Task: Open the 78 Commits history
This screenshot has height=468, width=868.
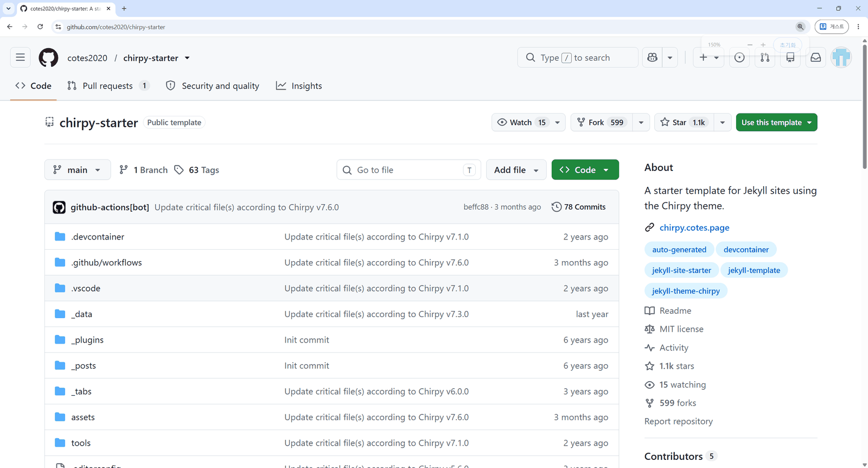Action: point(579,207)
